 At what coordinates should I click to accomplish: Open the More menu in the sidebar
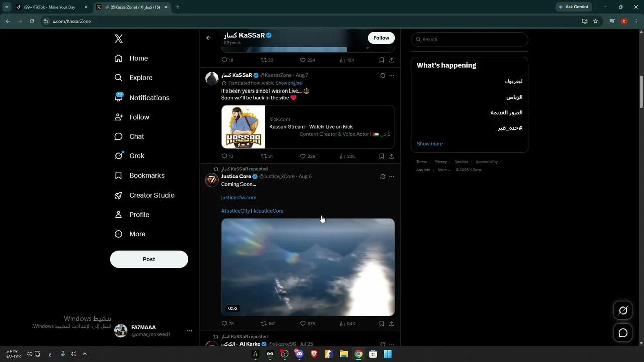point(130,234)
